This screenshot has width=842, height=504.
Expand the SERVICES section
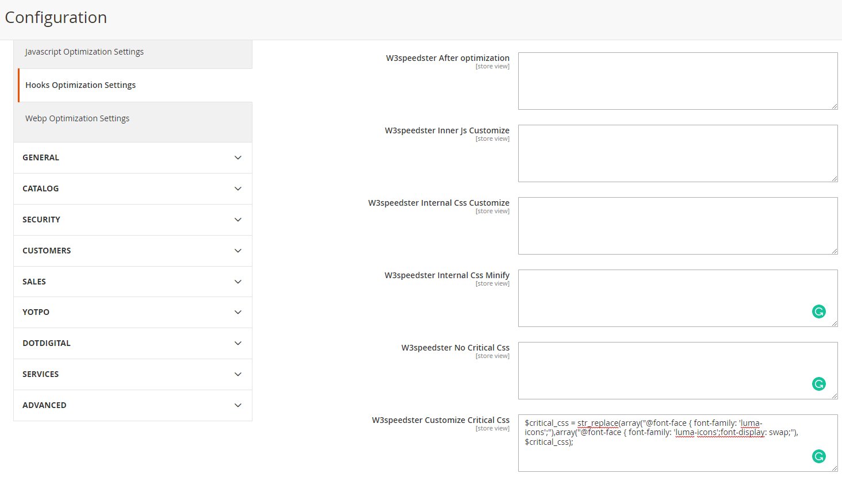tap(132, 374)
